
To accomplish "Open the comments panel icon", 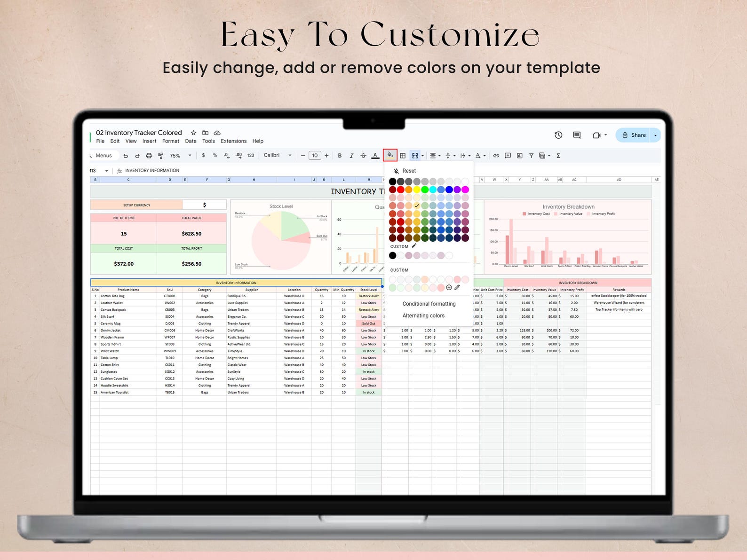I will point(577,135).
